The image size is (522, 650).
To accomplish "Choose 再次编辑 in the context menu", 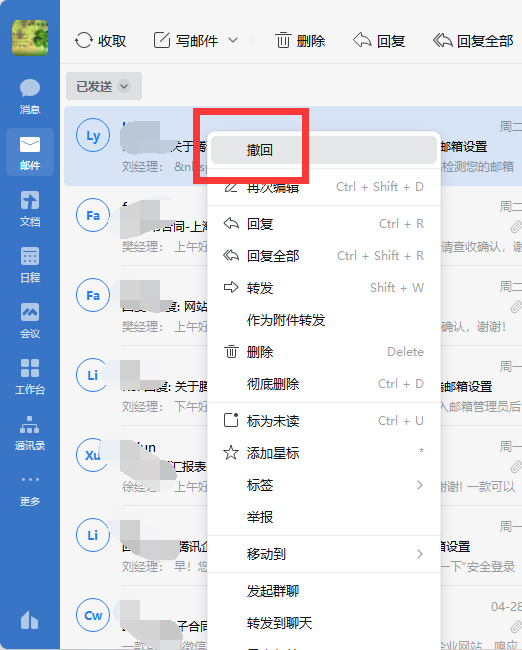I will [x=324, y=187].
